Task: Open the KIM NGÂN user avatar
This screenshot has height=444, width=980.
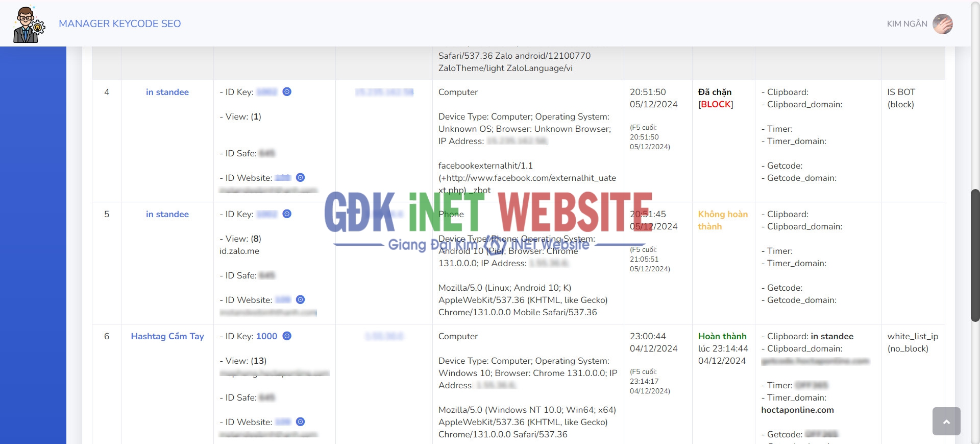Action: pos(942,24)
